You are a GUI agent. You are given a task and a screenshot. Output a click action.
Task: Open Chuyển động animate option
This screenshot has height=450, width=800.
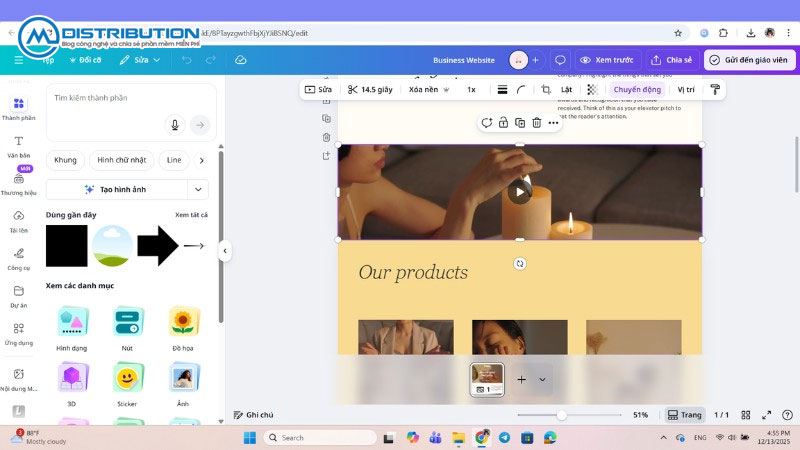[637, 90]
